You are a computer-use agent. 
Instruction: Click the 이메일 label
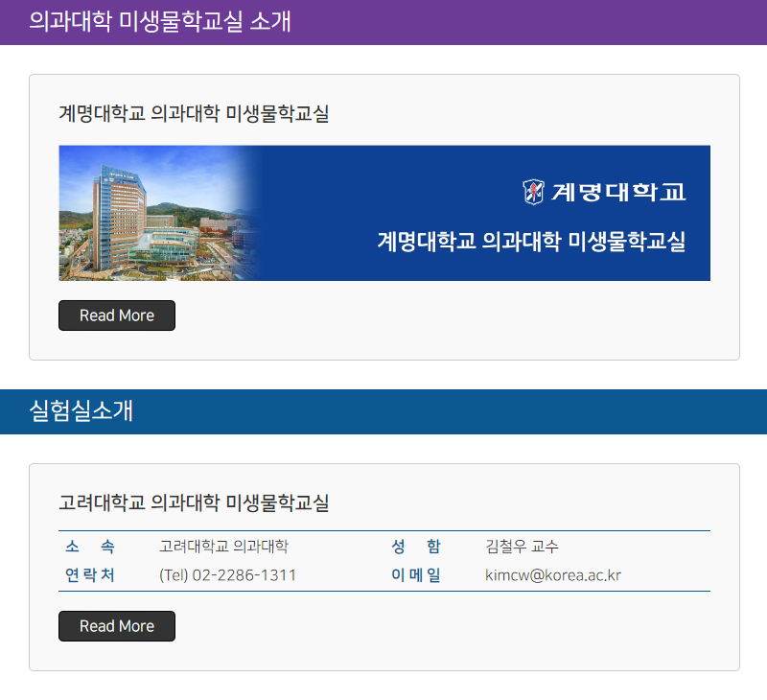pyautogui.click(x=416, y=575)
